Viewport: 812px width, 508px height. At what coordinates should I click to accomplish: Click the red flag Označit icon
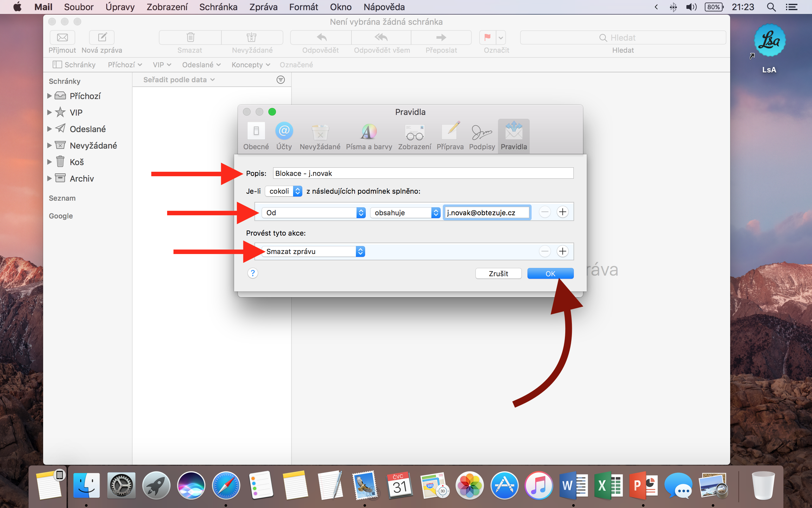click(x=488, y=37)
